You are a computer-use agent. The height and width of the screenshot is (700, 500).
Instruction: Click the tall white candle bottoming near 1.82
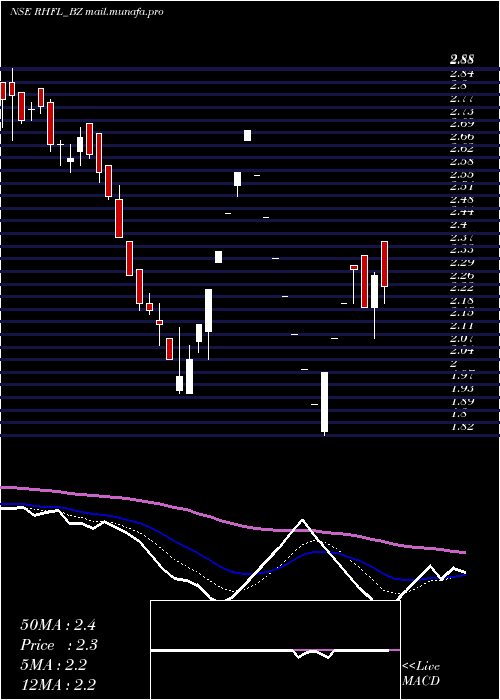click(325, 402)
